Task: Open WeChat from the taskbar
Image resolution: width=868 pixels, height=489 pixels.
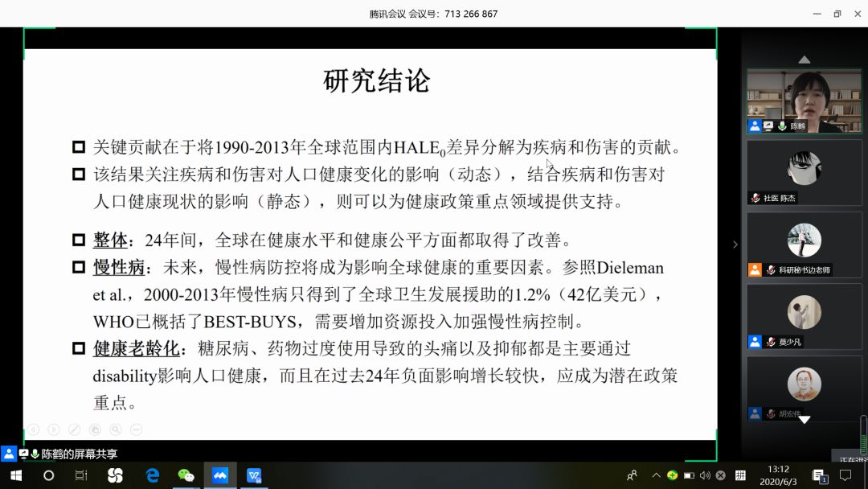Action: [x=186, y=475]
